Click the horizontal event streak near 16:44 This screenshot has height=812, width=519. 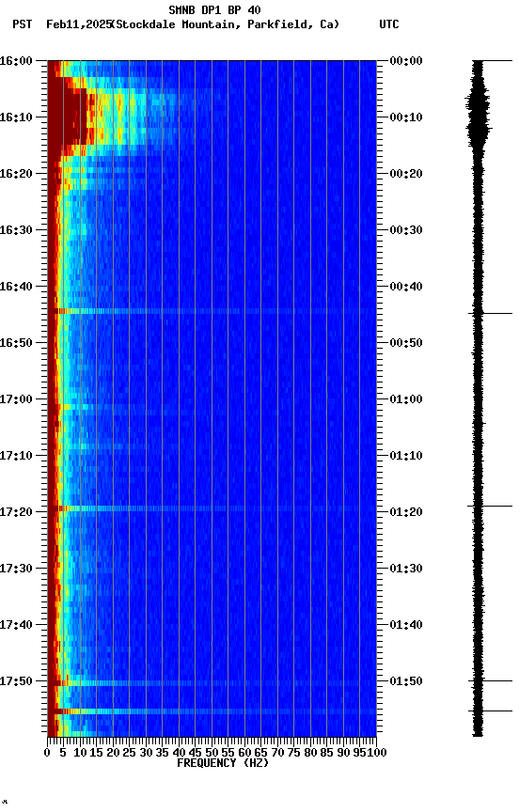(212, 311)
